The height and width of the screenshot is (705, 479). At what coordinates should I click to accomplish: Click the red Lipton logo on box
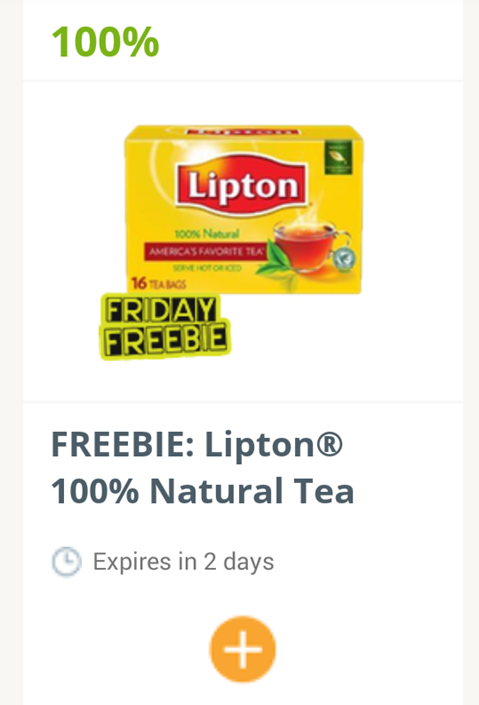242,186
